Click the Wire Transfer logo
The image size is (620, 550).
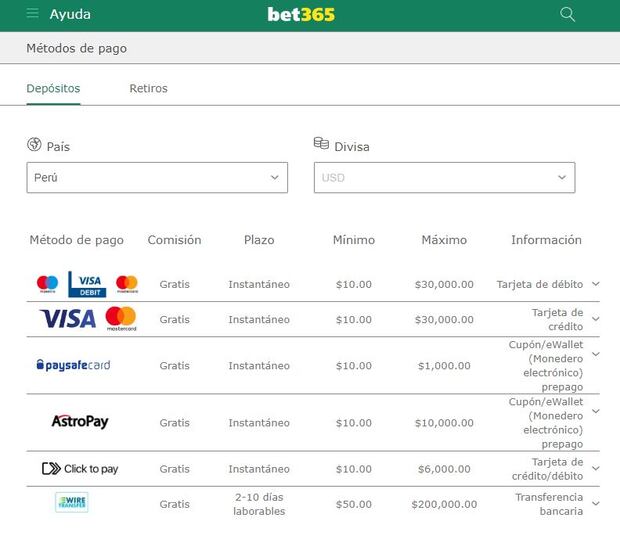[72, 503]
